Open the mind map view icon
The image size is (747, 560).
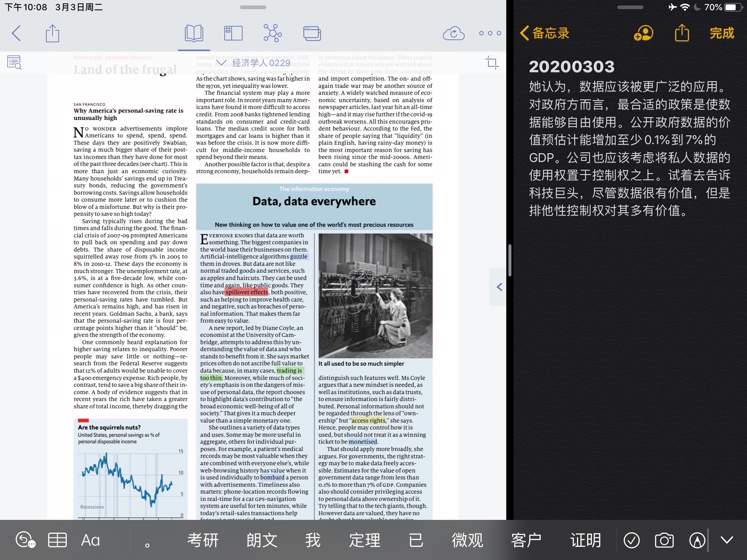272,33
